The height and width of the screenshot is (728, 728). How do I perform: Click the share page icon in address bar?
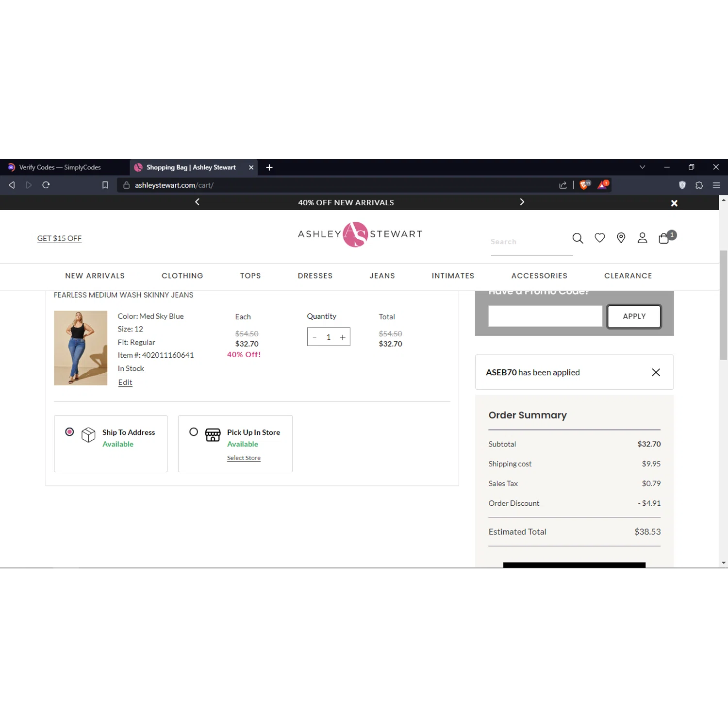coord(563,185)
